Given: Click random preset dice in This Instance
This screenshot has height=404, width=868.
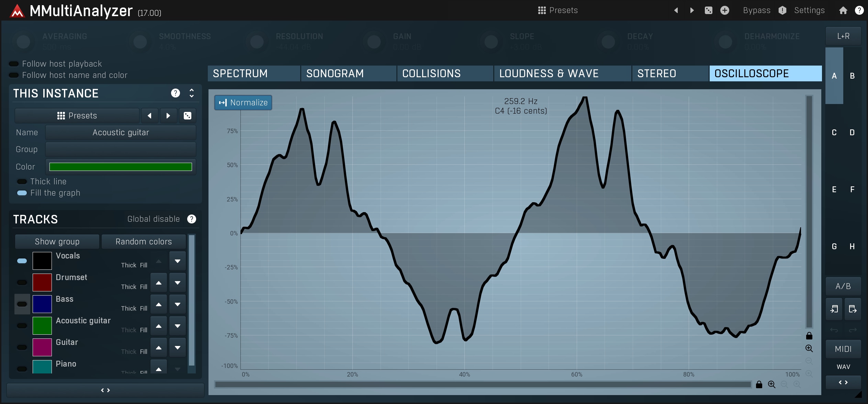Looking at the screenshot, I should [x=188, y=116].
